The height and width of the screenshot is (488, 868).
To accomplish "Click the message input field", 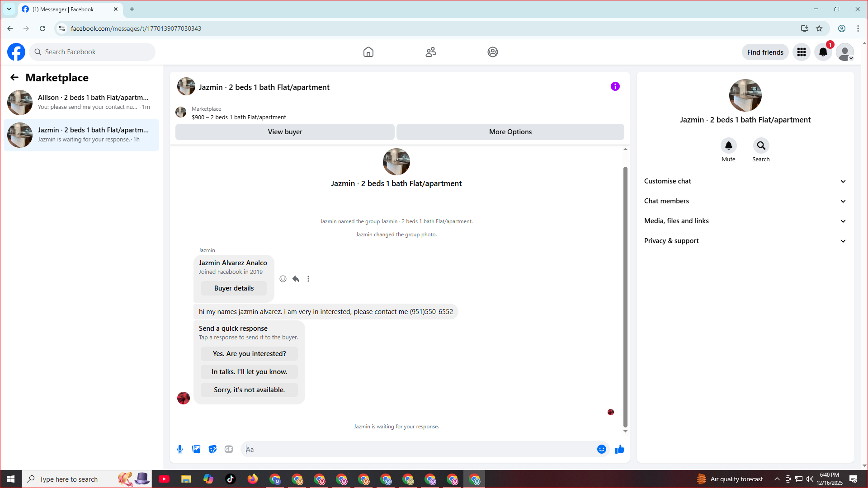I will (x=419, y=449).
